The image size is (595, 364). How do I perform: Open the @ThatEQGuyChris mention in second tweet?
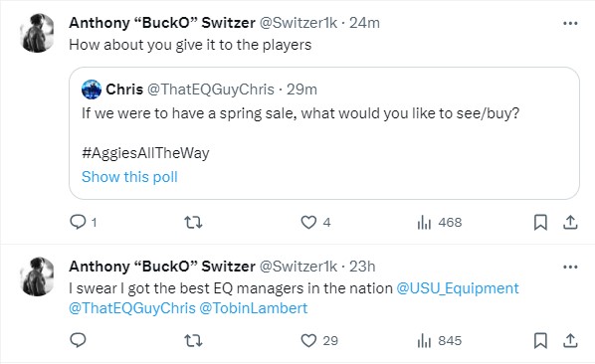click(132, 308)
